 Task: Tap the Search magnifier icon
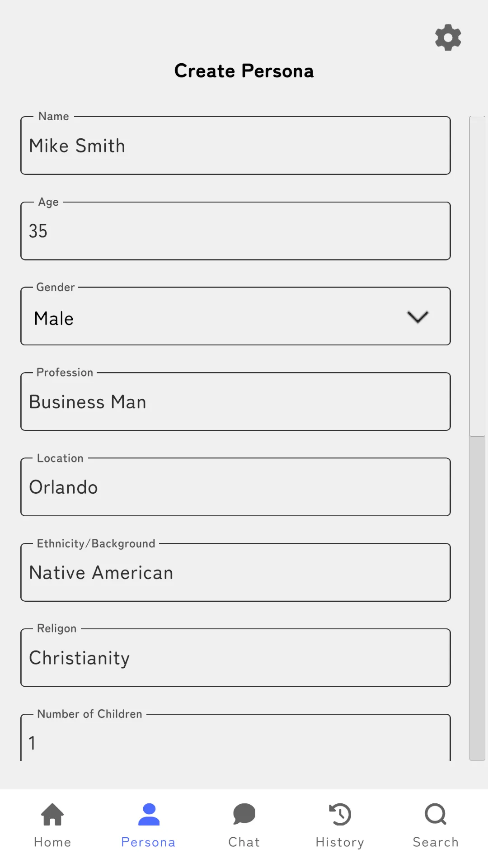(x=436, y=814)
